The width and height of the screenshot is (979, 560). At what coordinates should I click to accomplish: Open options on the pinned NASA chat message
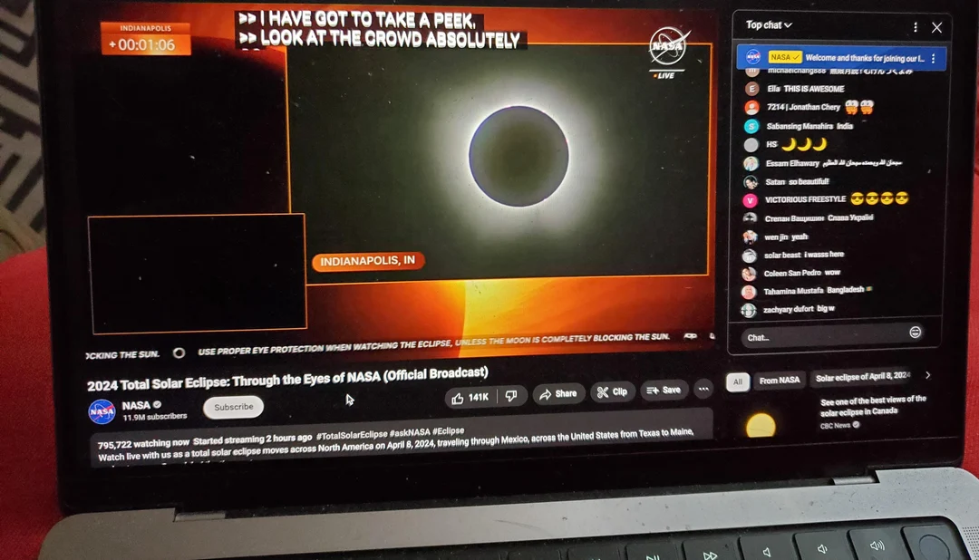[x=931, y=57]
